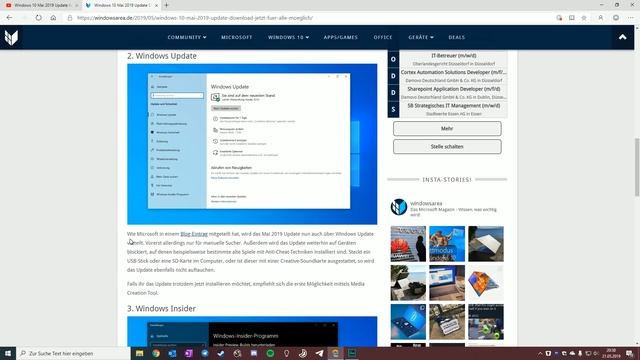The width and height of the screenshot is (640, 360).
Task: Open Sharepoint Application Developer listing
Action: point(453,89)
